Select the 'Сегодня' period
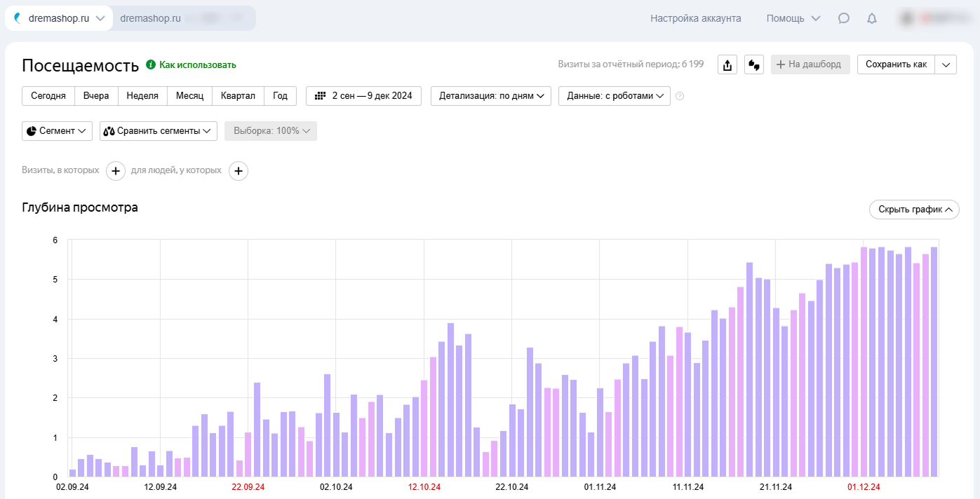The height and width of the screenshot is (499, 980). point(48,96)
